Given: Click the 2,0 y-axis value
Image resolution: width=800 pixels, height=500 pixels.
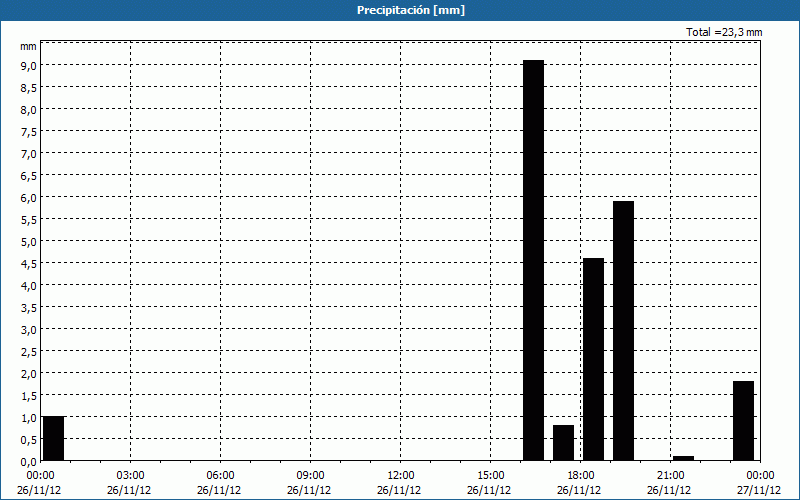Looking at the screenshot, I should click(x=29, y=373).
